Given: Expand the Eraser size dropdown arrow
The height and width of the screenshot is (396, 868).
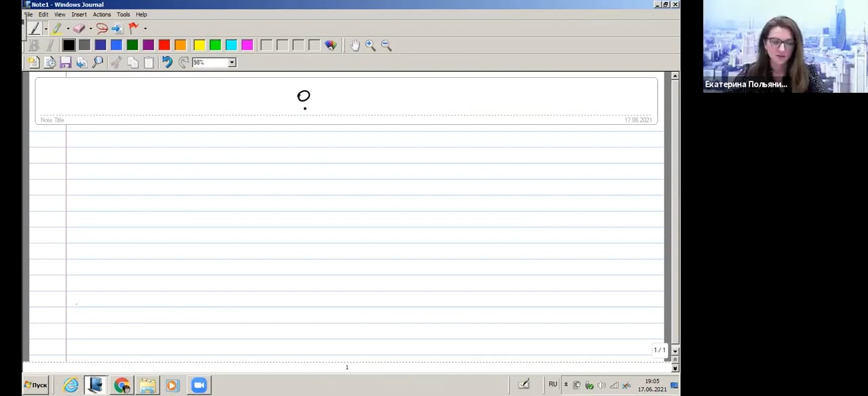Looking at the screenshot, I should pos(90,28).
